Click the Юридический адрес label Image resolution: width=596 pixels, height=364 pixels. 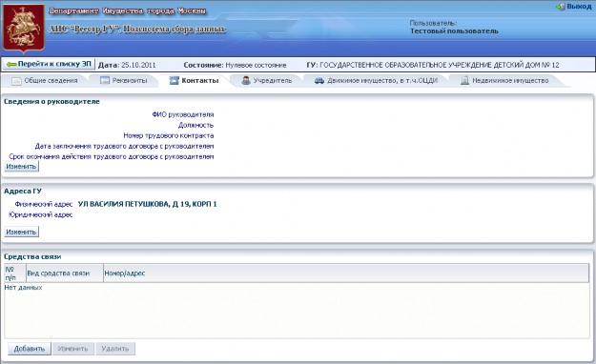pos(41,214)
